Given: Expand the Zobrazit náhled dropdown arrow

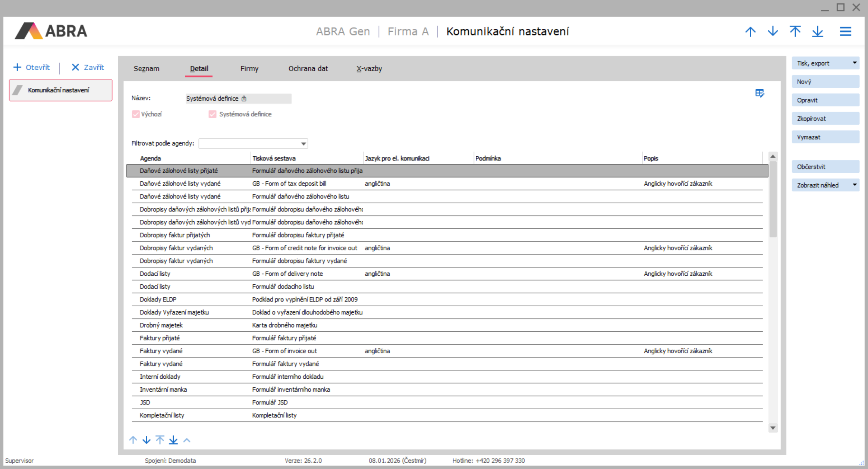Looking at the screenshot, I should coord(855,185).
